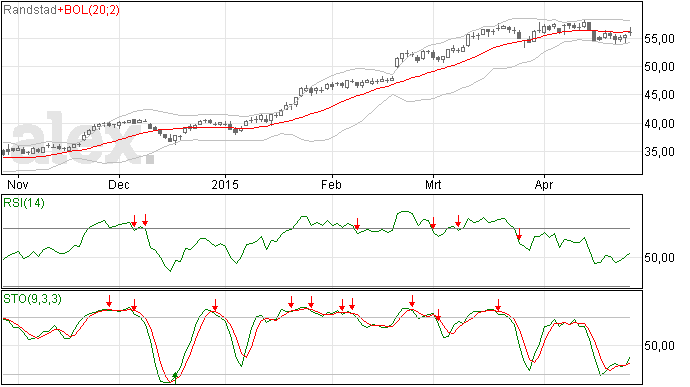Click the "Apr" date axis label
This screenshot has width=690, height=387.
(x=544, y=185)
